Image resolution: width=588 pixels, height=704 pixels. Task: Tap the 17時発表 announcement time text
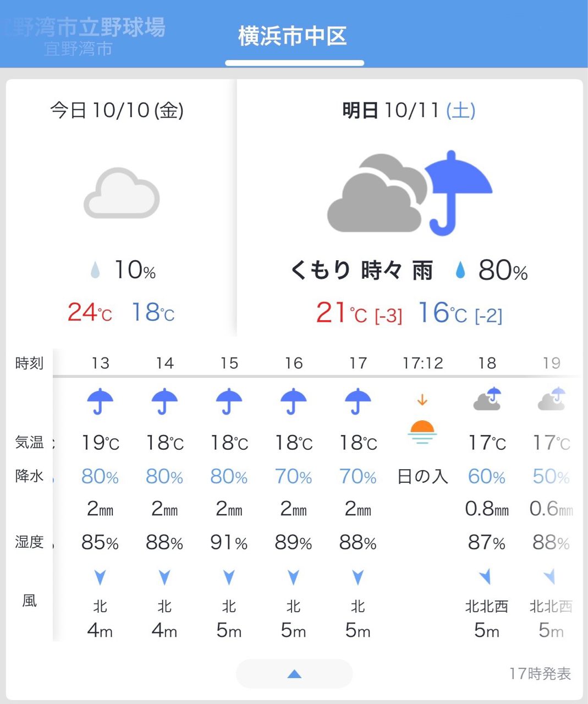coord(540,674)
